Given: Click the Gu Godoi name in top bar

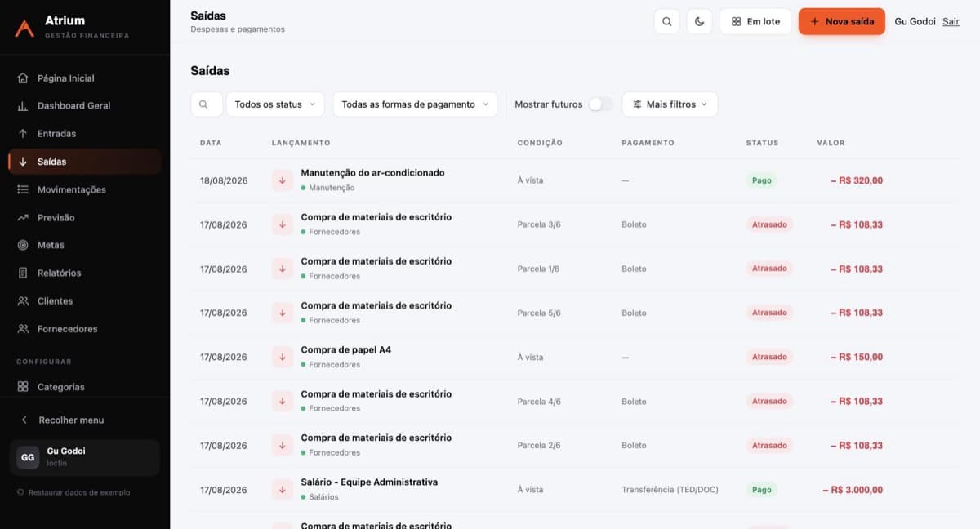Looking at the screenshot, I should pyautogui.click(x=915, y=21).
